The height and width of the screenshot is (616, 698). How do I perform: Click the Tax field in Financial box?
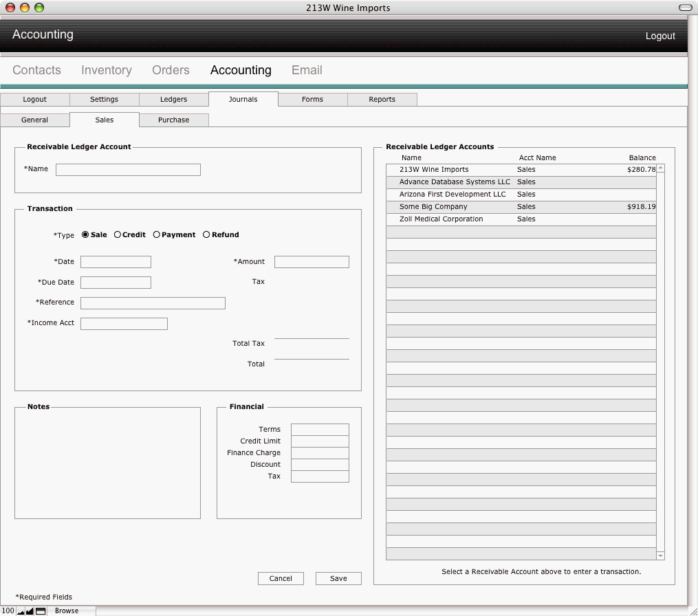pos(320,476)
